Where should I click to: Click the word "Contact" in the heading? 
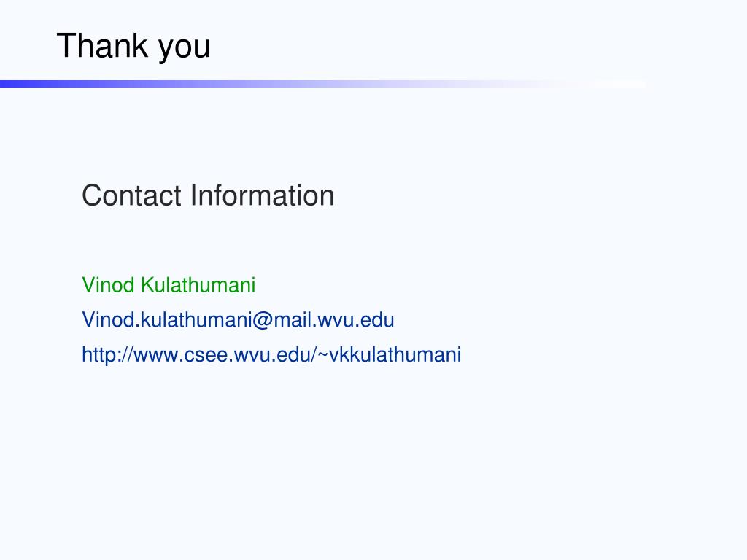132,195
